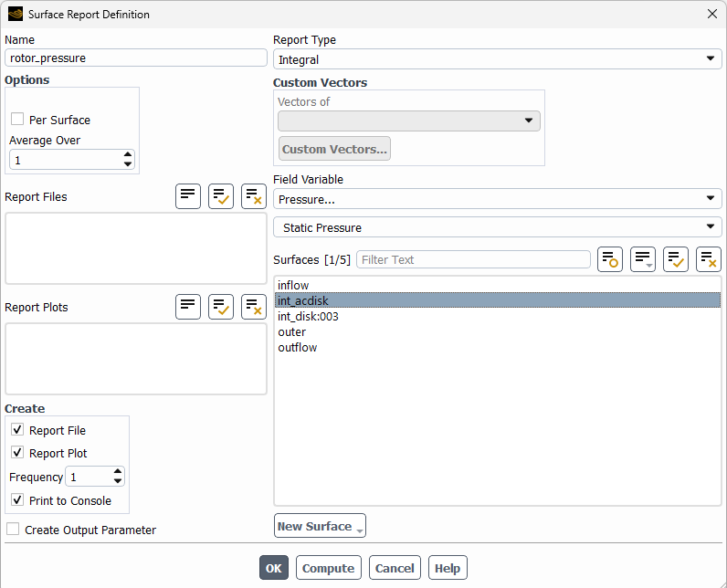Click the Surfaces Filter Text field
Screen dimensions: 727x588
473,259
